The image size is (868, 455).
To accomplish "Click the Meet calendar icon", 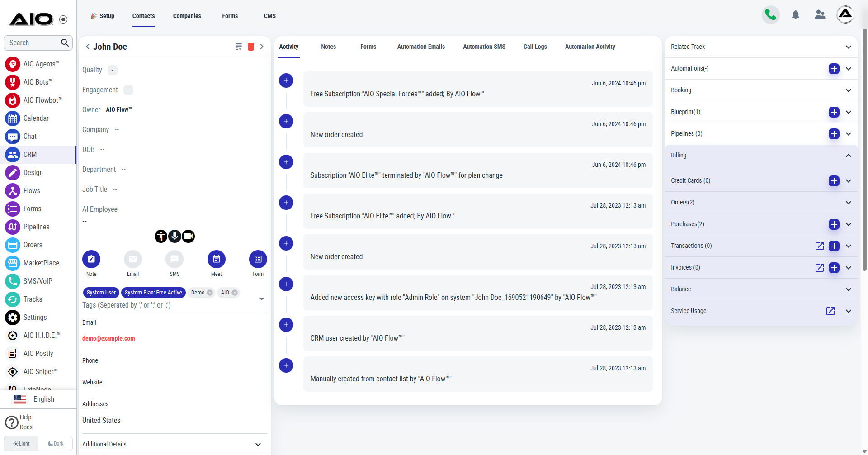I will point(216,259).
